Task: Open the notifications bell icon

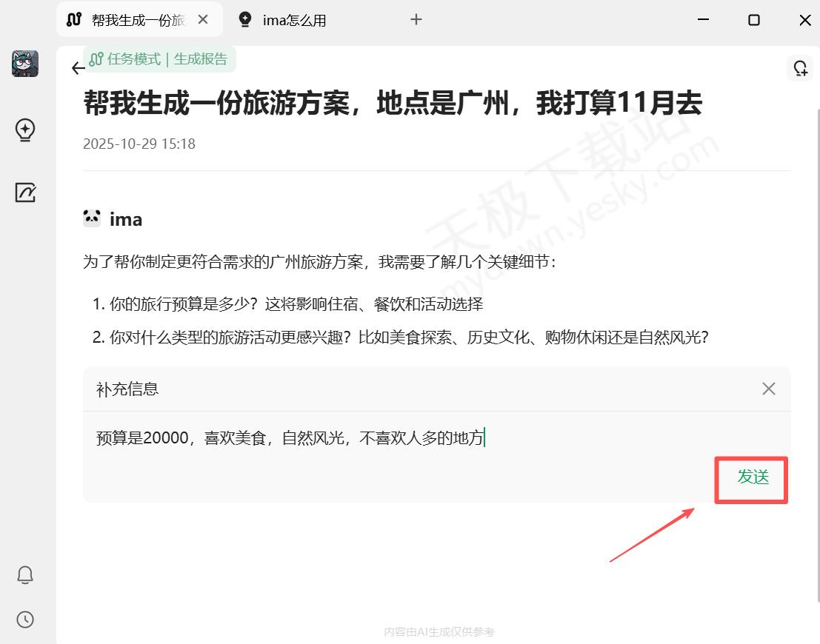Action: (x=25, y=574)
